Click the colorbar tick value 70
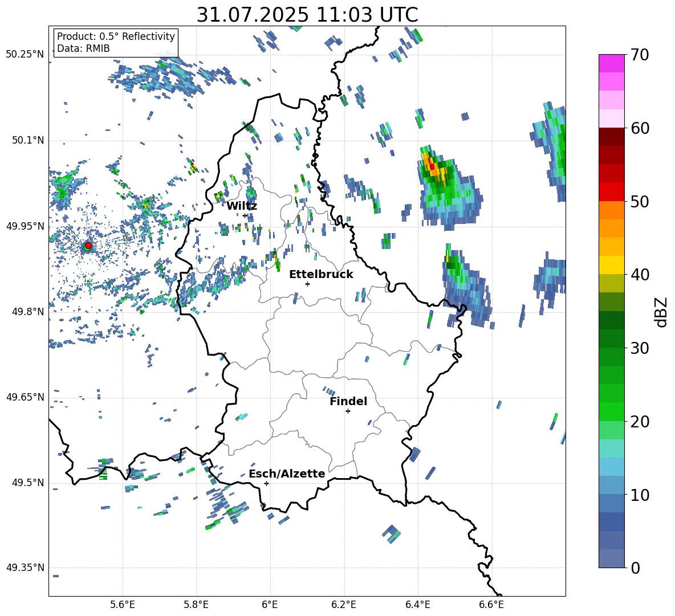The image size is (675, 616). click(640, 55)
